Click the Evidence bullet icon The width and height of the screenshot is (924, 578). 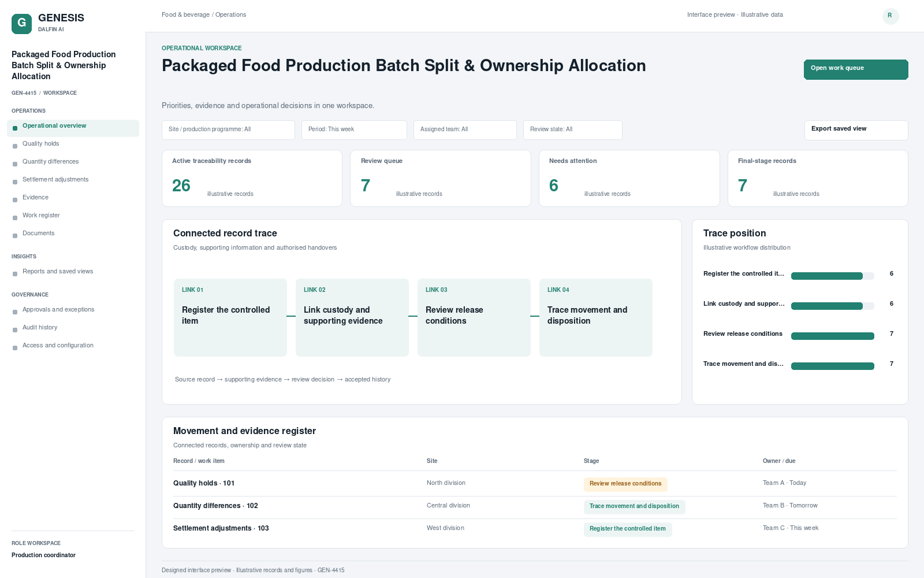15,200
